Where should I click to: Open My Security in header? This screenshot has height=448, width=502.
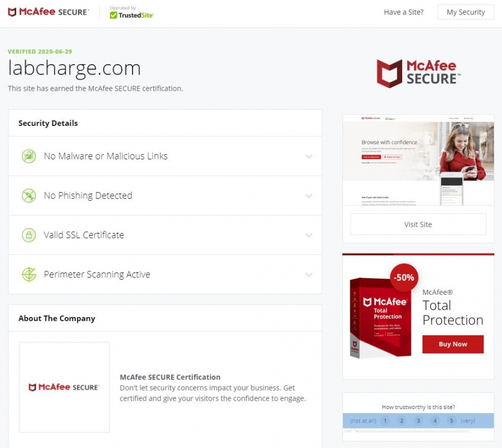466,12
